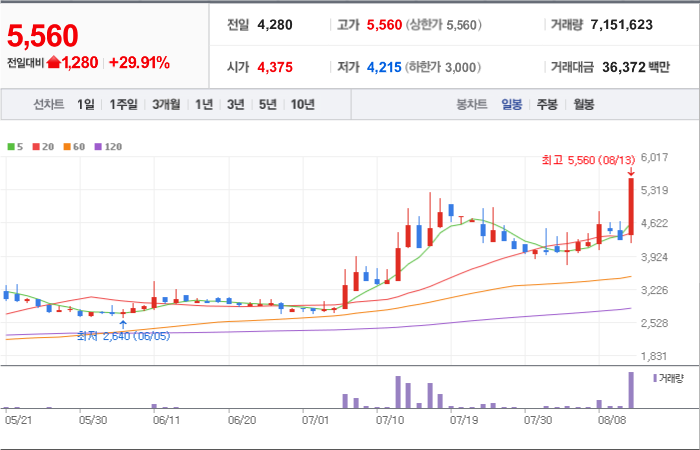Click the 3,924 price axis label
This screenshot has height=450, width=700.
(x=654, y=257)
